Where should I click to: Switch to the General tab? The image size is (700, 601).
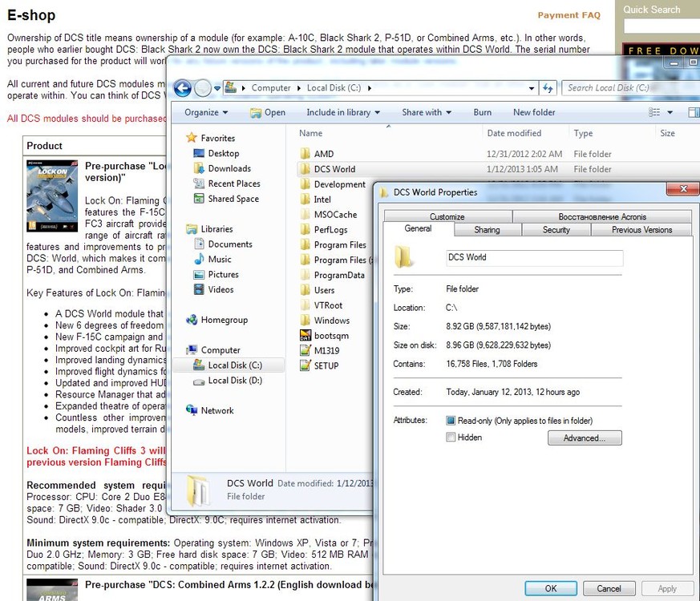419,228
